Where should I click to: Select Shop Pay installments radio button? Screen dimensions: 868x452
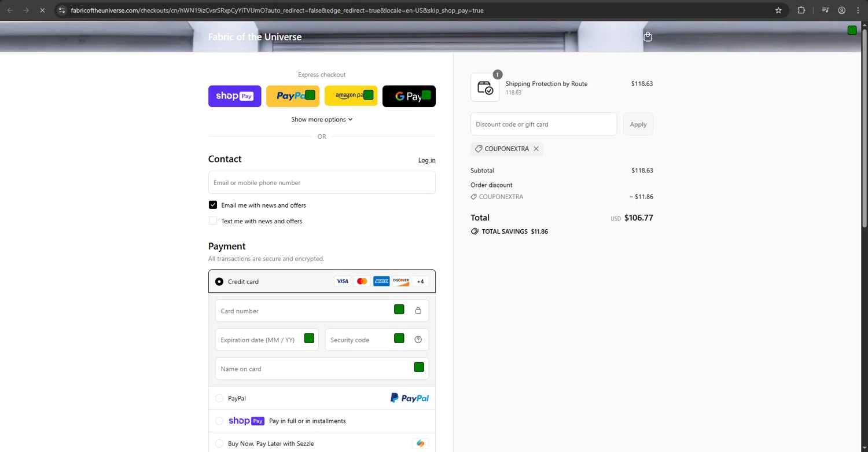tap(219, 421)
